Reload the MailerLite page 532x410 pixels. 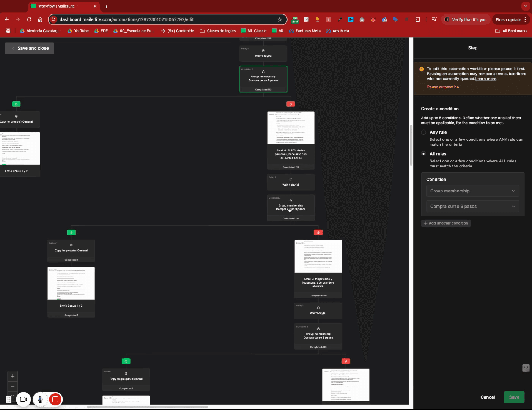click(x=29, y=19)
